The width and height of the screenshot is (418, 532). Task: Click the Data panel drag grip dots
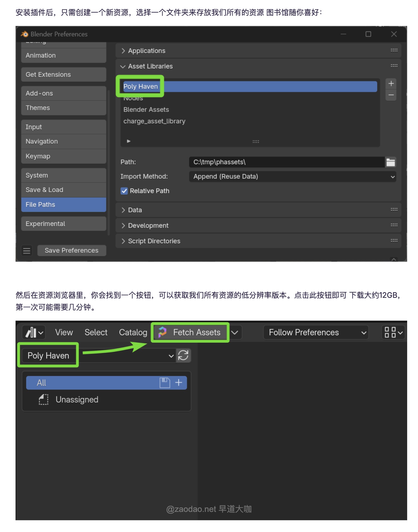point(394,210)
